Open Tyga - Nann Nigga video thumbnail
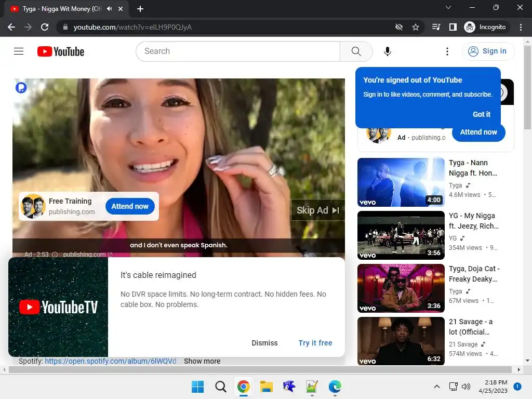The height and width of the screenshot is (399, 532). (401, 182)
